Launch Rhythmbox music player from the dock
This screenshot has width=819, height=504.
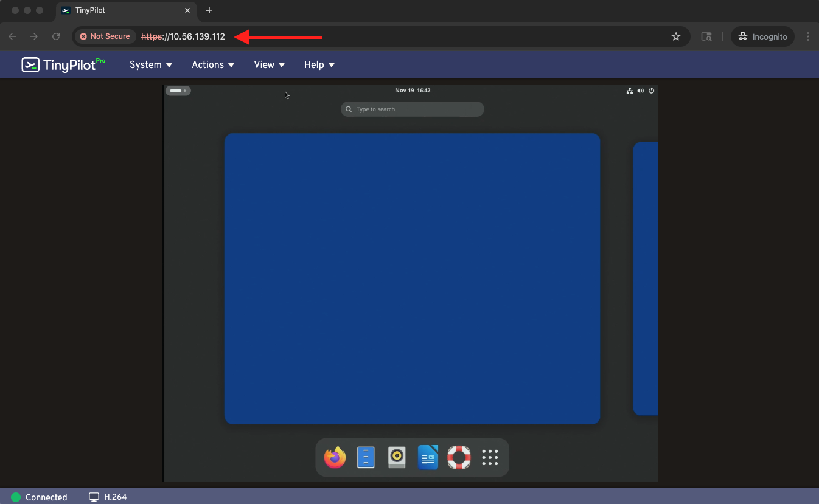coord(397,457)
